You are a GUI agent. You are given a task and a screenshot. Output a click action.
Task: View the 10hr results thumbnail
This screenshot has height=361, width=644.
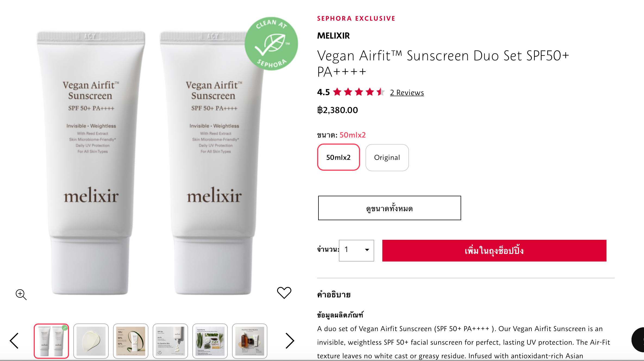click(x=131, y=341)
